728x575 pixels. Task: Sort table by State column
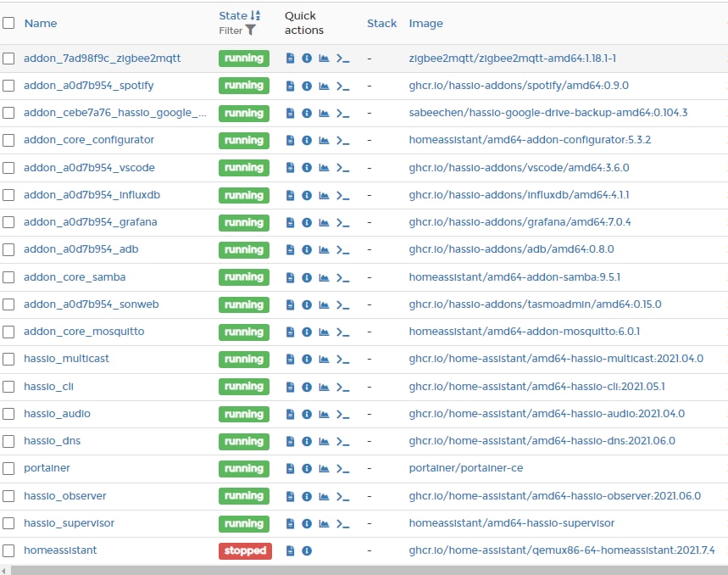click(x=240, y=15)
